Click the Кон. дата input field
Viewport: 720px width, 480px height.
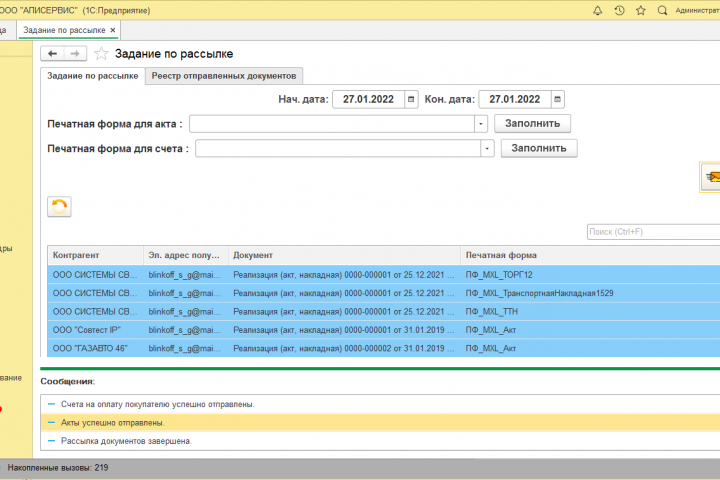(515, 99)
